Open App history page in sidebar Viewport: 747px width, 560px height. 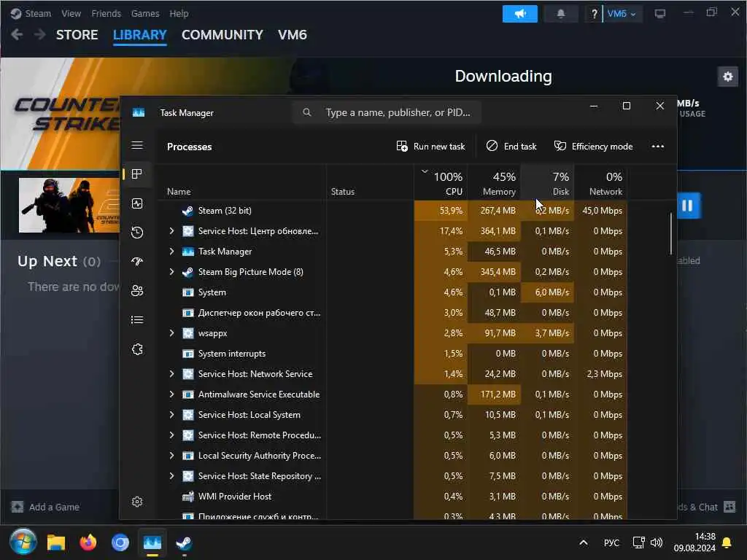point(137,233)
